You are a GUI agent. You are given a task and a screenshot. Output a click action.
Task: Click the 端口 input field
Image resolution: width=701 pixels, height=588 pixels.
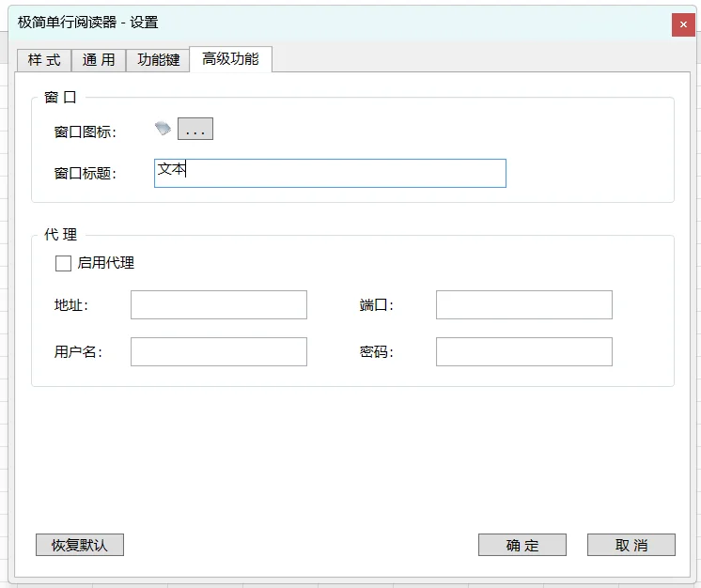(524, 304)
